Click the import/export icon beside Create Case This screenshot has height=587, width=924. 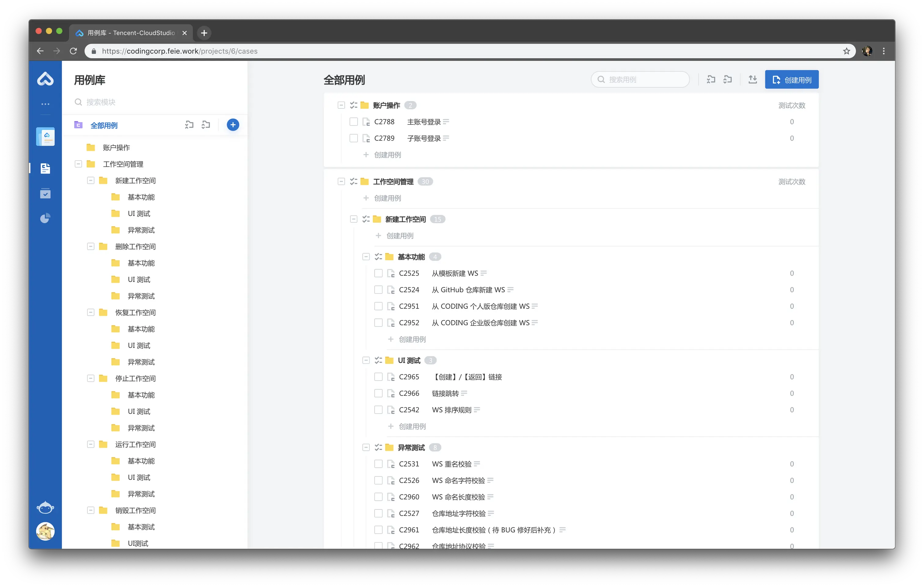coord(753,79)
